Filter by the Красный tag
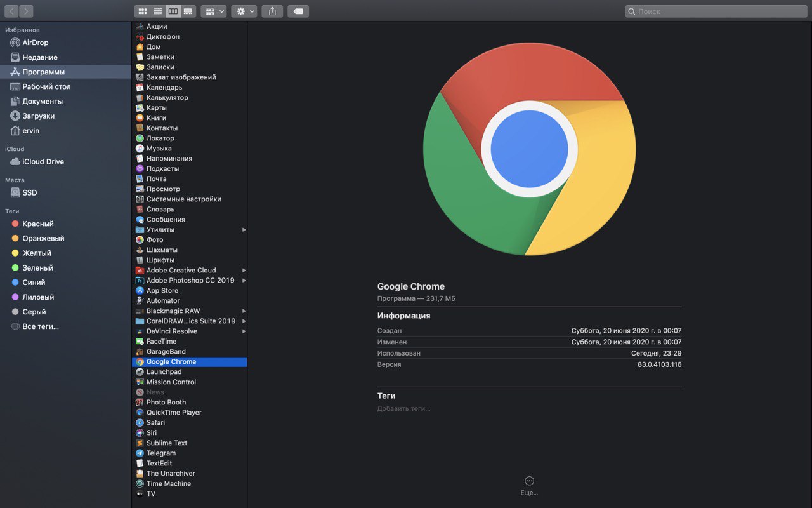 point(65,224)
